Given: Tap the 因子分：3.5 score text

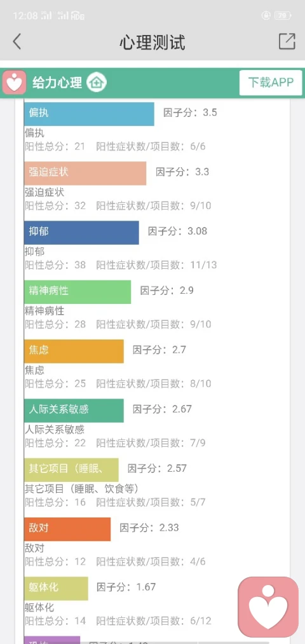Looking at the screenshot, I should point(190,113).
